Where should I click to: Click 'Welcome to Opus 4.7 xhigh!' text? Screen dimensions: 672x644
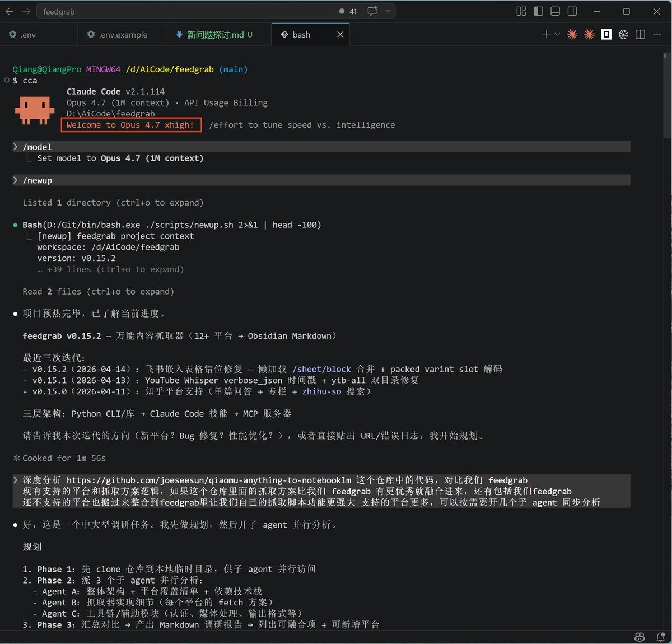point(130,125)
